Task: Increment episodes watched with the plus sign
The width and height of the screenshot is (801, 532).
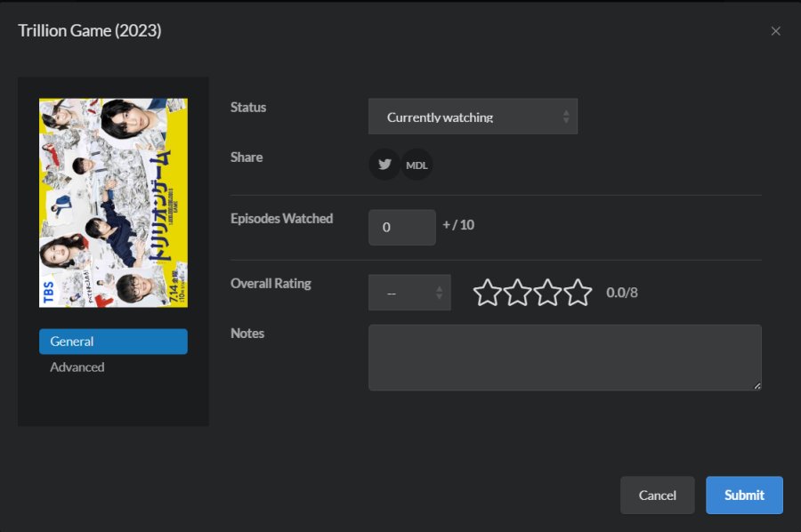Action: point(446,225)
